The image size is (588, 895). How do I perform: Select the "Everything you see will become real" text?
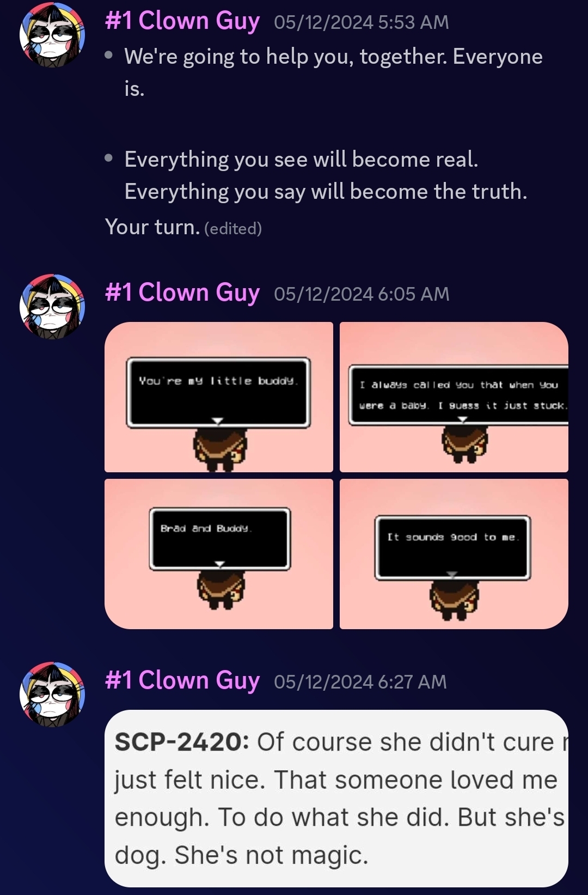[x=301, y=160]
